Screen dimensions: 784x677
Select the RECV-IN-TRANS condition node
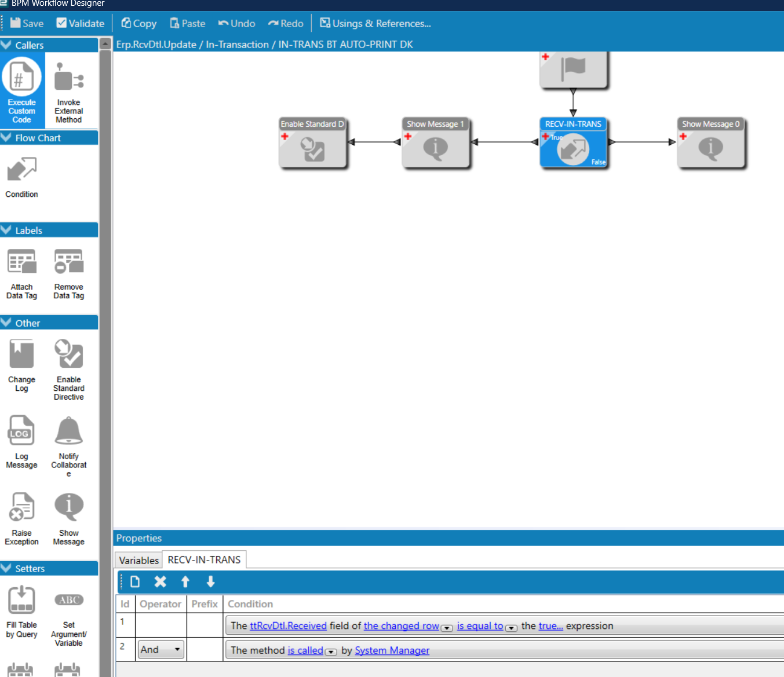[x=573, y=143]
